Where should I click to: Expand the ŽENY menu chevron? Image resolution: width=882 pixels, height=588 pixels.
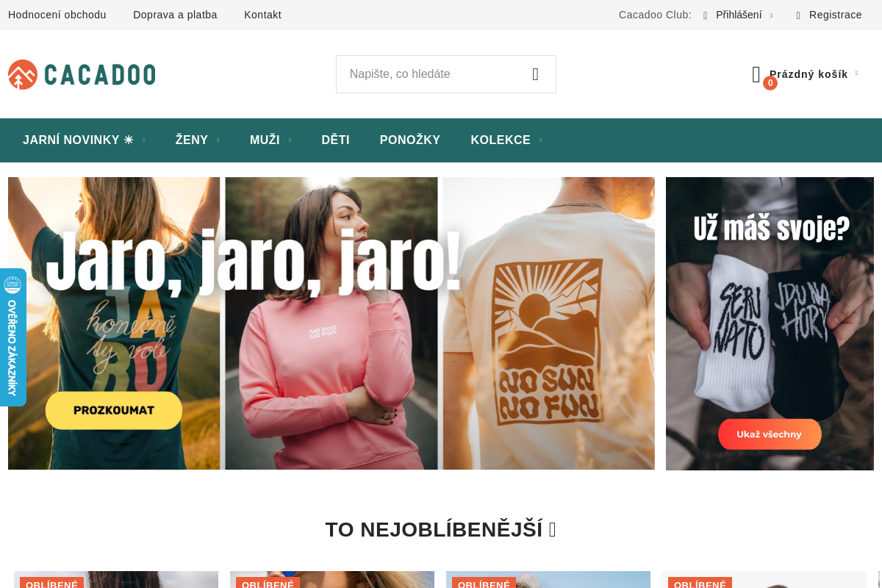(218, 140)
